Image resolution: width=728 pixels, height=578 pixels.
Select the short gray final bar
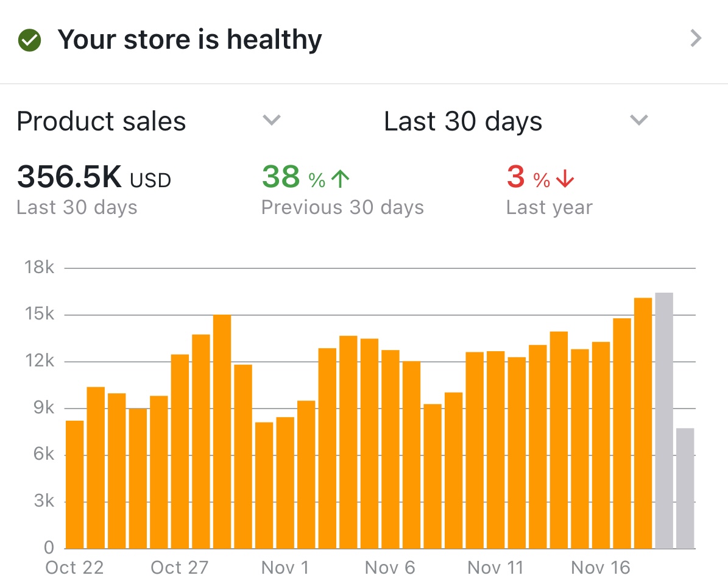[685, 488]
